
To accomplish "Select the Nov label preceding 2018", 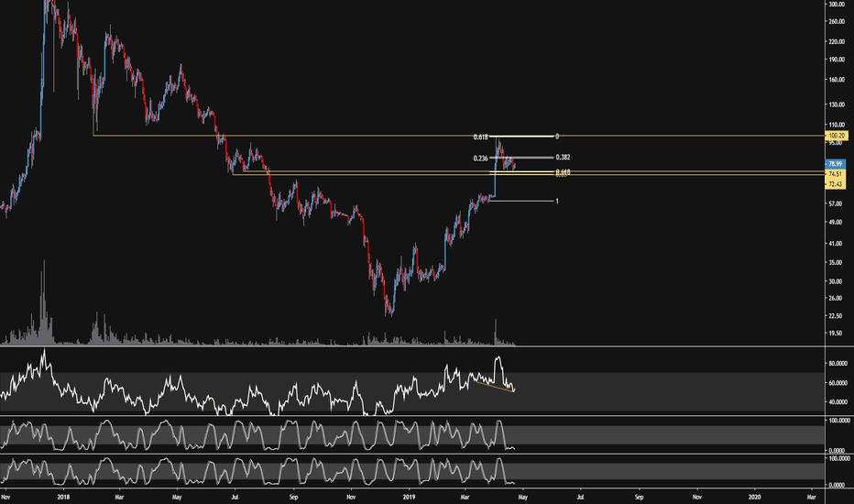I will (x=5, y=497).
